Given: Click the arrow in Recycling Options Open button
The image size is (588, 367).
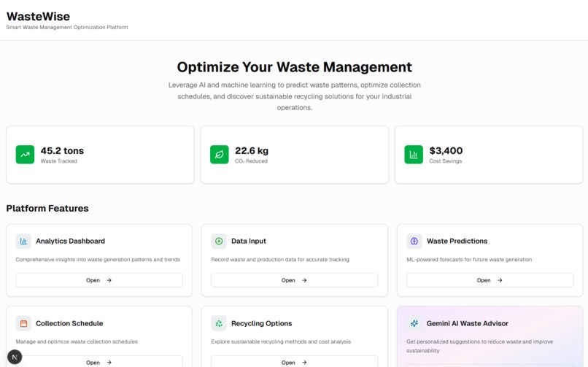Looking at the screenshot, I should 304,362.
